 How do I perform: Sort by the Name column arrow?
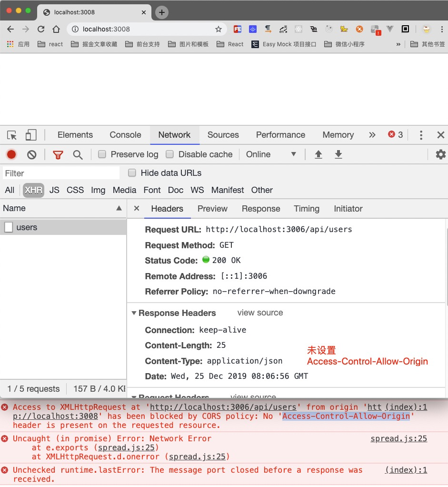point(119,208)
